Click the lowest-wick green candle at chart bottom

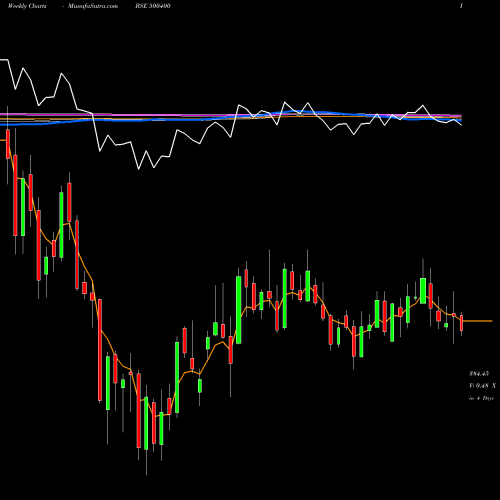tap(146, 423)
